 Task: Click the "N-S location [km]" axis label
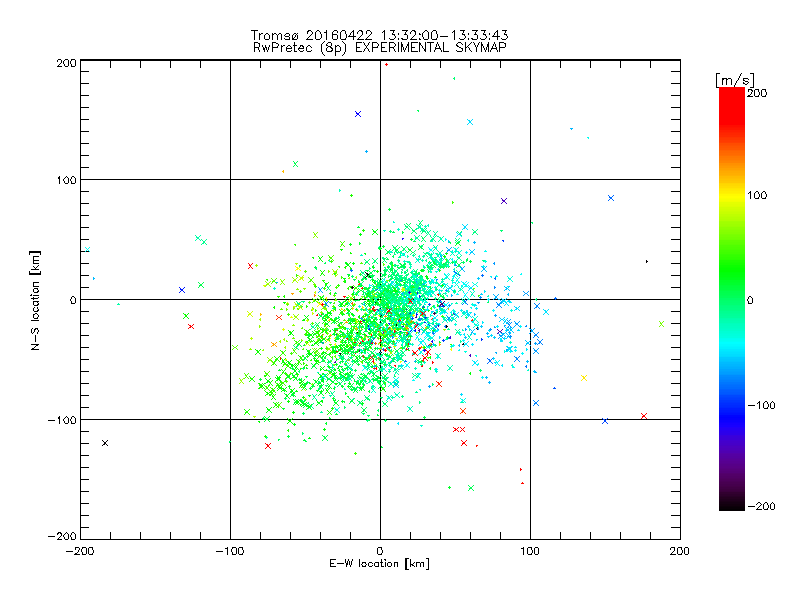35,301
